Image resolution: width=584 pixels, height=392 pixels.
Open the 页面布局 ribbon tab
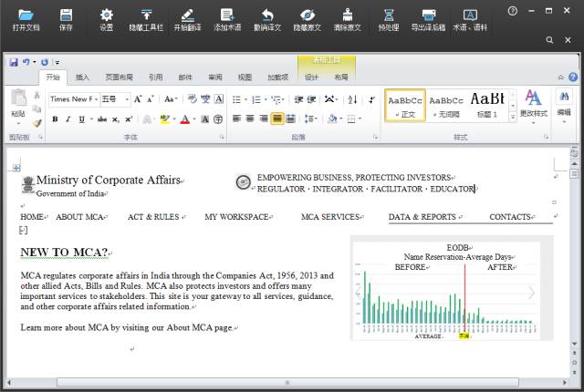click(120, 77)
